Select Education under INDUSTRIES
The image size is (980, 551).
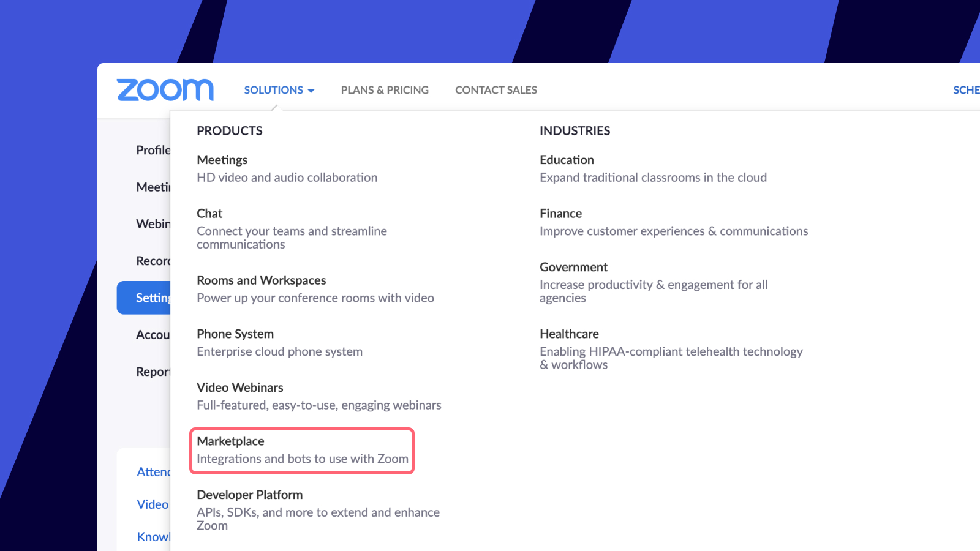point(567,160)
